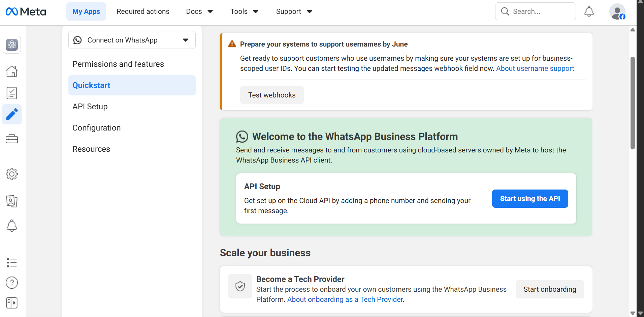Open notifications bell in top bar
Viewport: 644px width, 317px height.
pos(589,11)
